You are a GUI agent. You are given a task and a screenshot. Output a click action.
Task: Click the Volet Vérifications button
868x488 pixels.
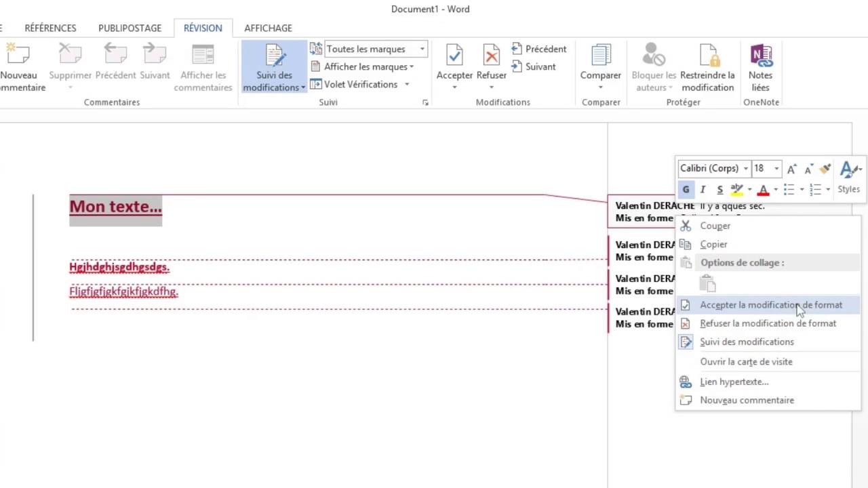coord(354,84)
